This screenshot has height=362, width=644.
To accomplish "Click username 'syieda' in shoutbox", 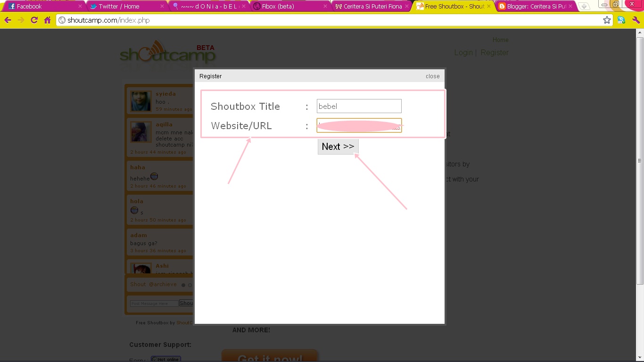I will [x=165, y=94].
